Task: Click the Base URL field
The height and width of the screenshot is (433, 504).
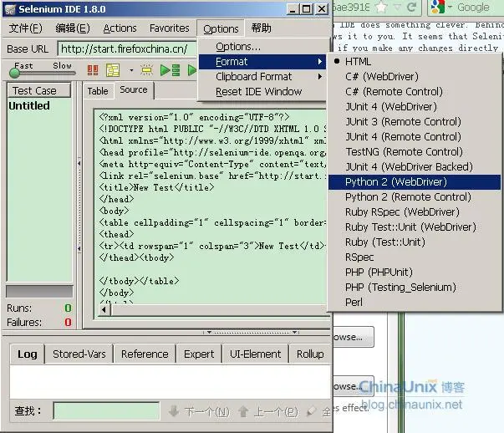Action: [127, 49]
